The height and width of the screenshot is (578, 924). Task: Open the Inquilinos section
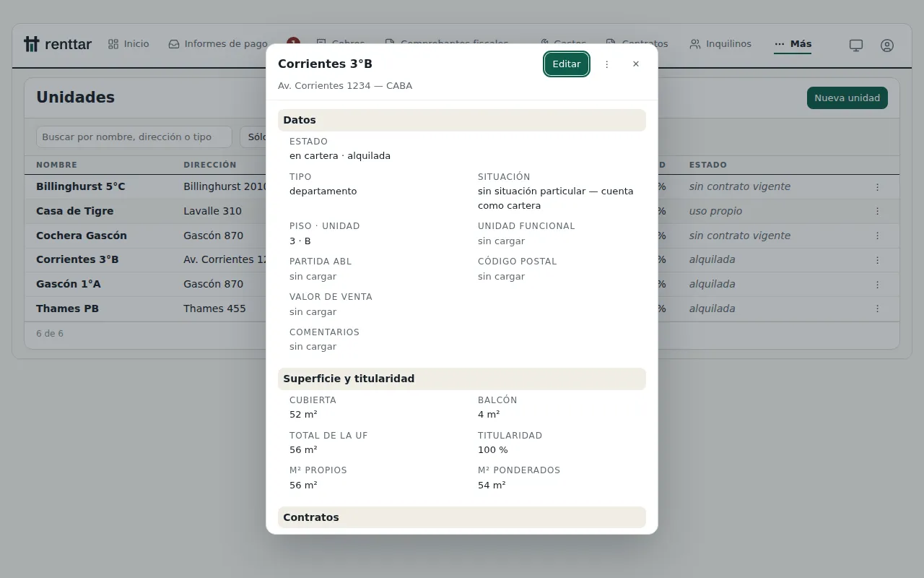coord(720,44)
